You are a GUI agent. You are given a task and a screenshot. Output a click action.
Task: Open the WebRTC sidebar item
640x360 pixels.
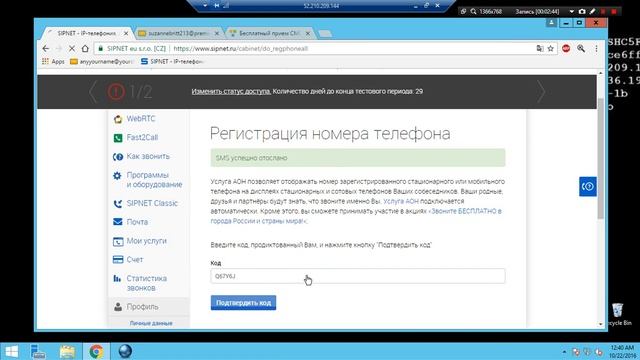tap(140, 119)
